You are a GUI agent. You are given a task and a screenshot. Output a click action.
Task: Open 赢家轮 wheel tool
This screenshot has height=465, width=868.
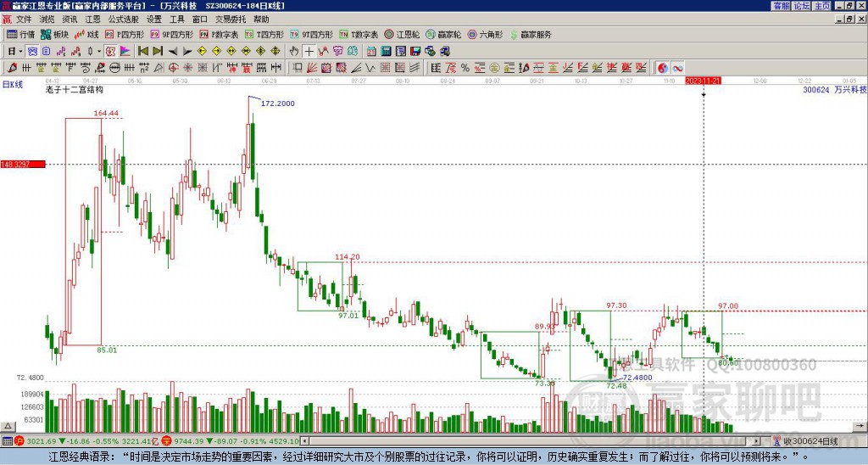443,34
